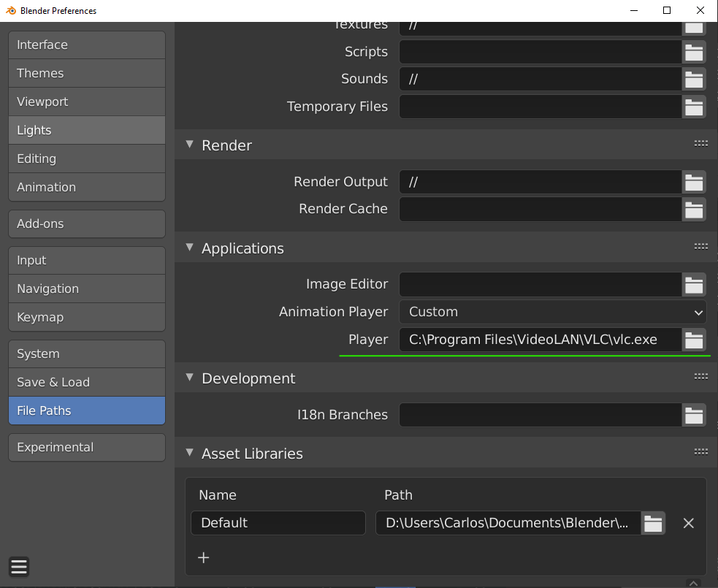Image resolution: width=718 pixels, height=588 pixels.
Task: Select the System preferences
Action: click(x=86, y=354)
